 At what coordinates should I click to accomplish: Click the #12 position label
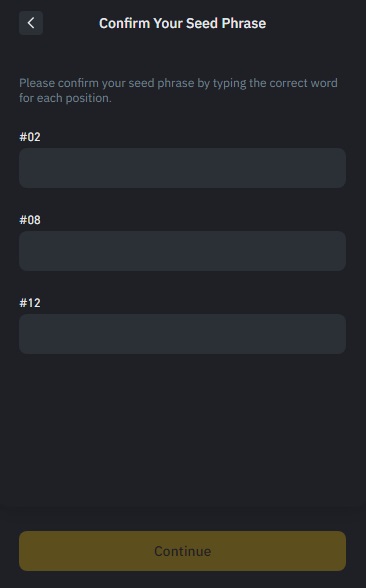coord(30,303)
